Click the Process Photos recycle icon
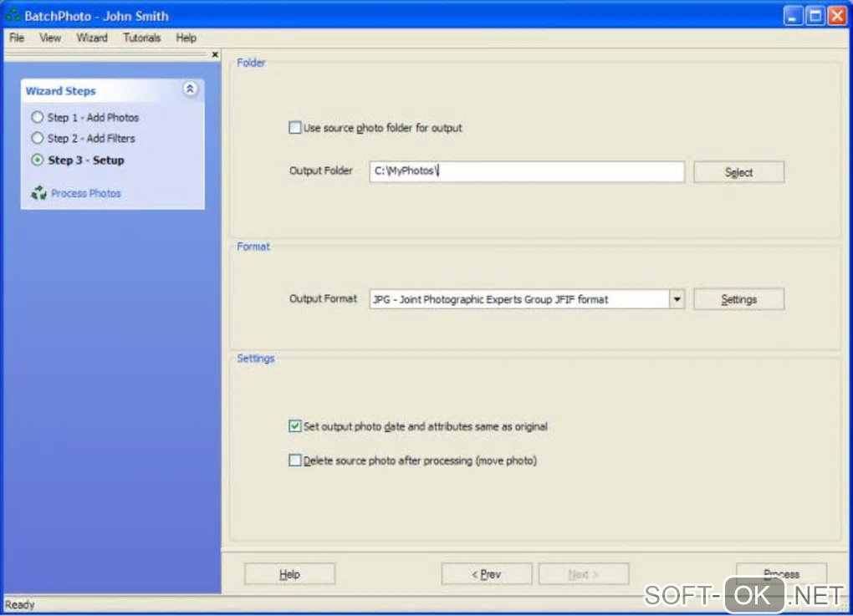The width and height of the screenshot is (853, 616). [x=38, y=192]
